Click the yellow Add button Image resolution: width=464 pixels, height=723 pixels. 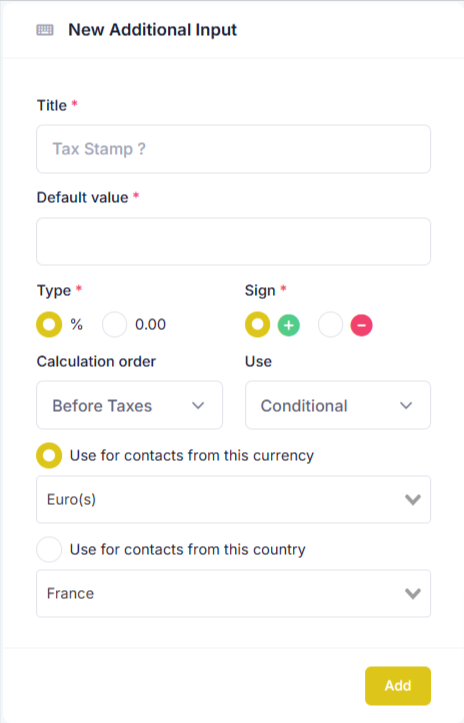click(x=398, y=686)
